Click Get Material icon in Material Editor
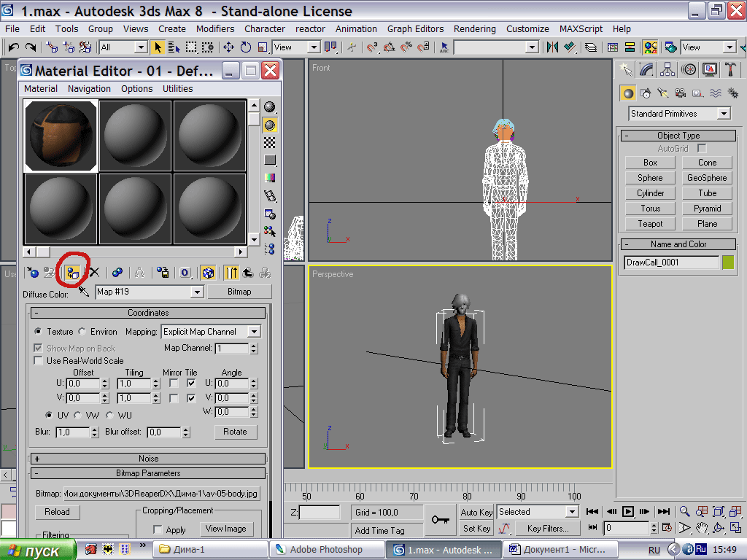This screenshot has width=747, height=560. point(32,273)
